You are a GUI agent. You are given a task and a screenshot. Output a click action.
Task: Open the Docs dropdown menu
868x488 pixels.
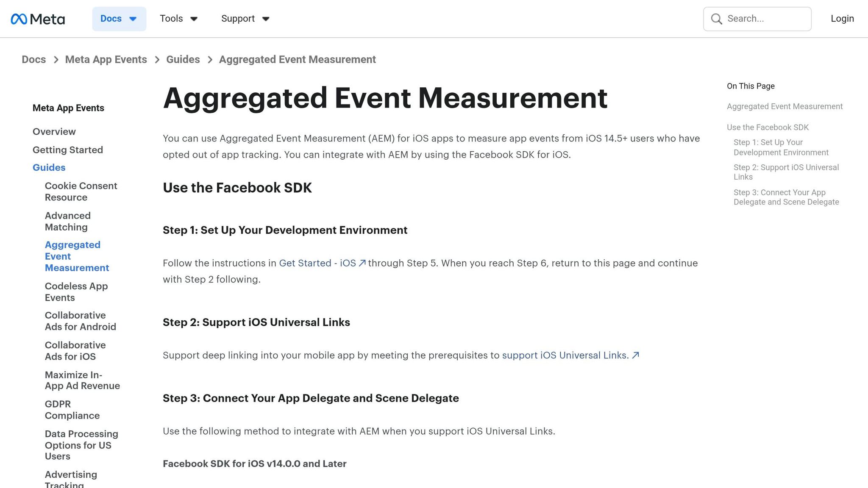click(119, 19)
